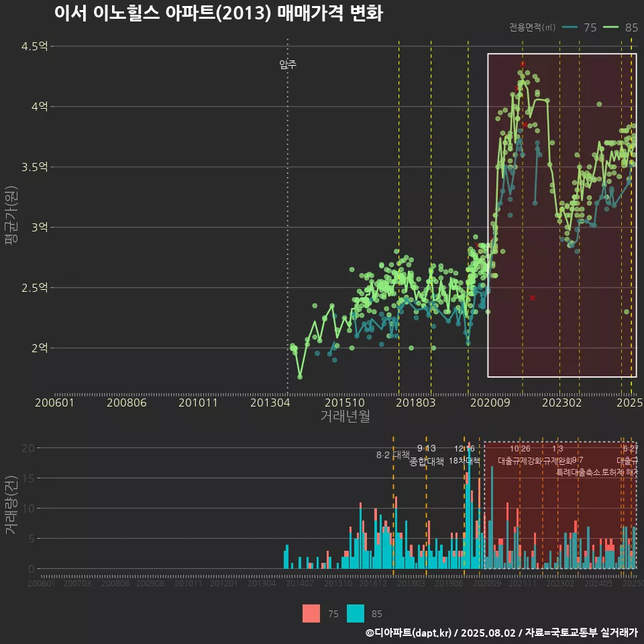Click the 202405 tick on the volume chart axis
The width and height of the screenshot is (644, 644).
(x=598, y=583)
